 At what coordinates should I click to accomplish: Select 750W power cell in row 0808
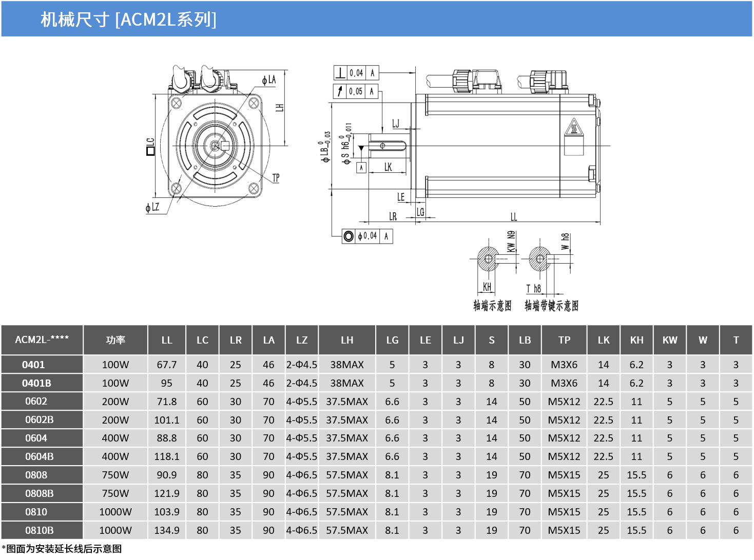click(115, 475)
